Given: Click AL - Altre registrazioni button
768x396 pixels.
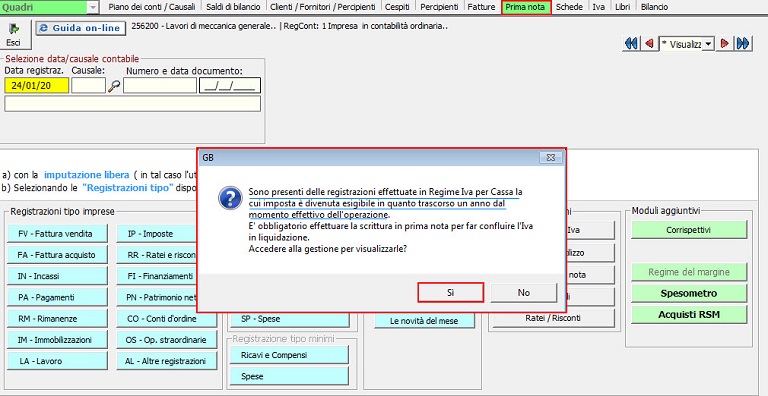Looking at the screenshot, I should click(167, 361).
